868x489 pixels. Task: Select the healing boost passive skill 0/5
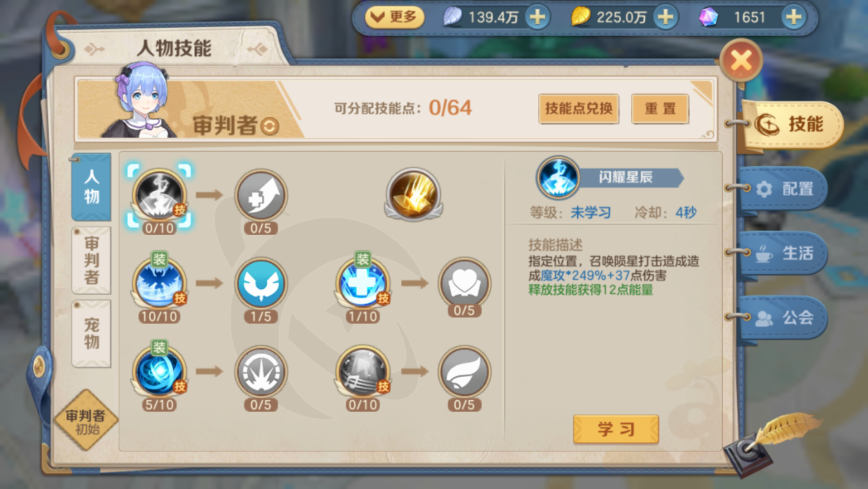(261, 195)
